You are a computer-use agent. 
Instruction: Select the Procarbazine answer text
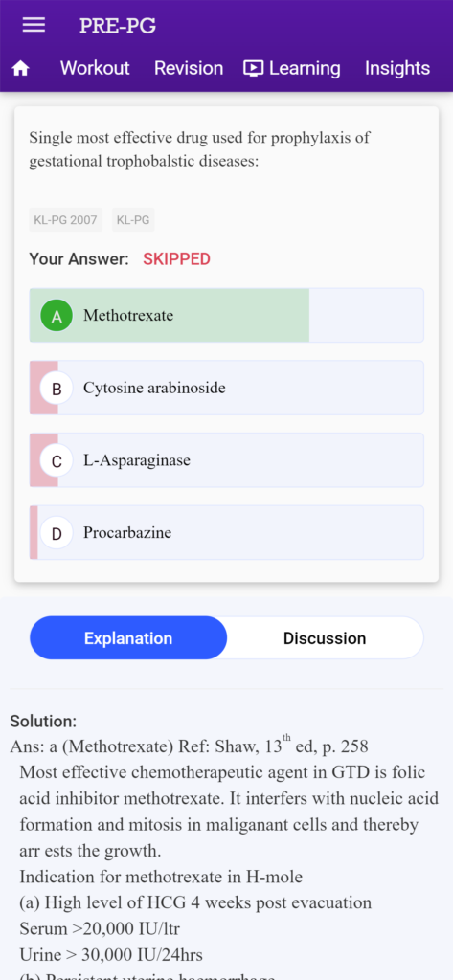(127, 533)
